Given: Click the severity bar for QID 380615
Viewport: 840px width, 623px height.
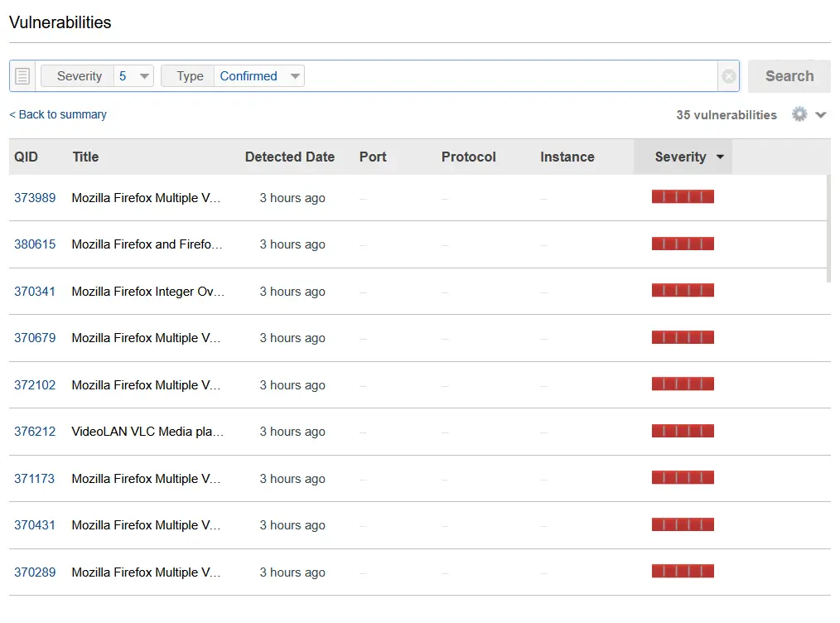Looking at the screenshot, I should click(683, 244).
